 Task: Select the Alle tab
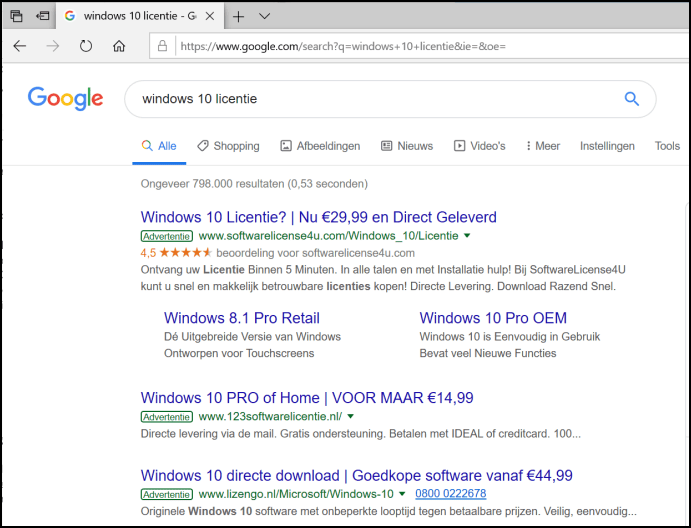tap(159, 146)
